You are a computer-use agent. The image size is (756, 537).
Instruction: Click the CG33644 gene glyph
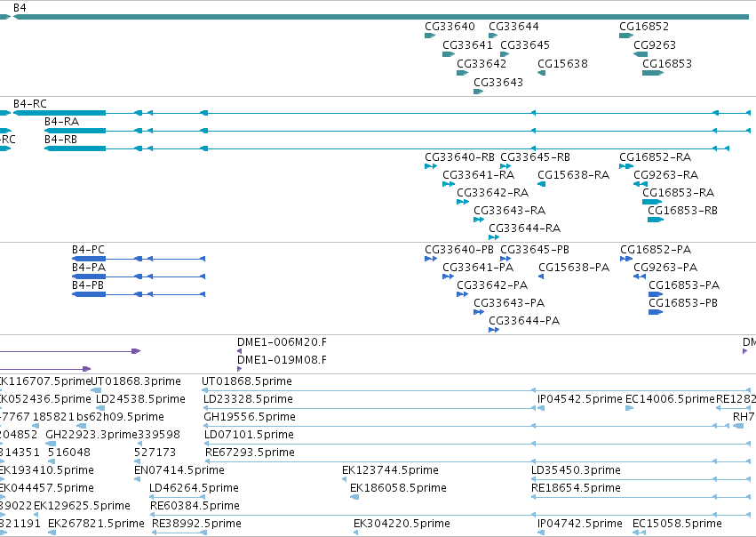493,36
